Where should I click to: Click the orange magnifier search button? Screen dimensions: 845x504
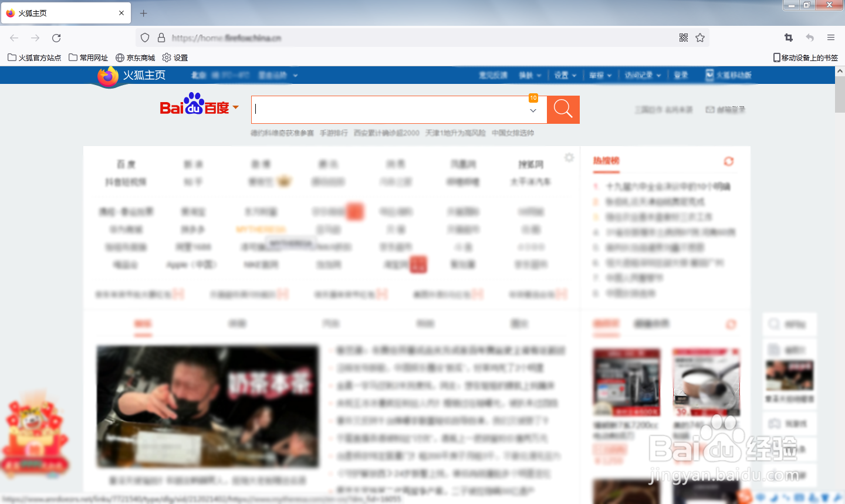pyautogui.click(x=563, y=110)
